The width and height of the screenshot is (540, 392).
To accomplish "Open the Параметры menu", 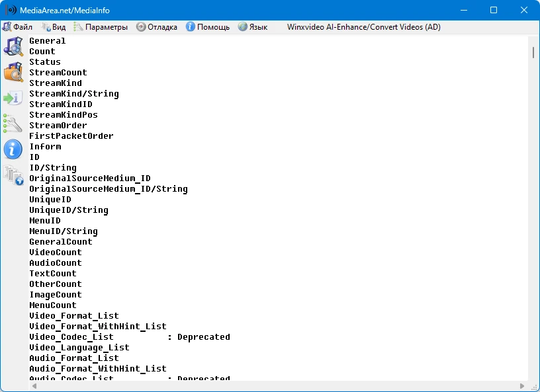I will [101, 27].
